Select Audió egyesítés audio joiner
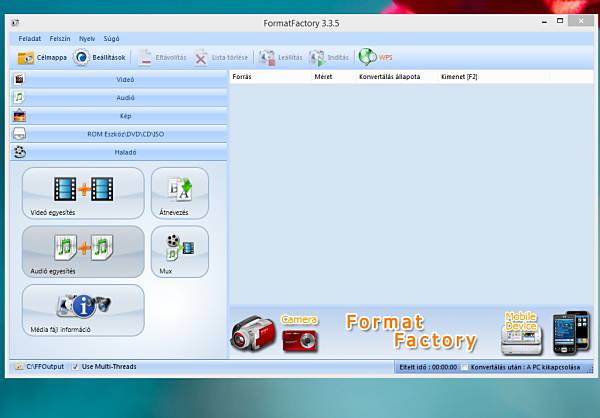 pyautogui.click(x=83, y=251)
